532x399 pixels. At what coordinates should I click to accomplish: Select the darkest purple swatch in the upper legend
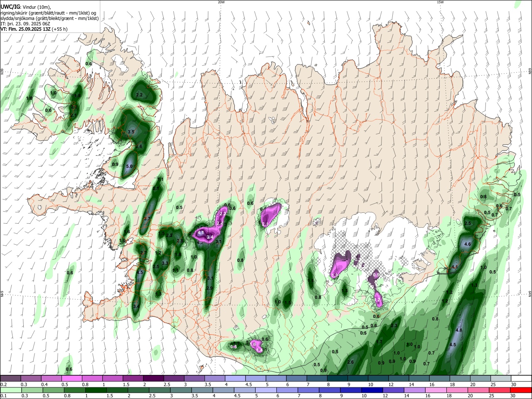click(x=153, y=378)
